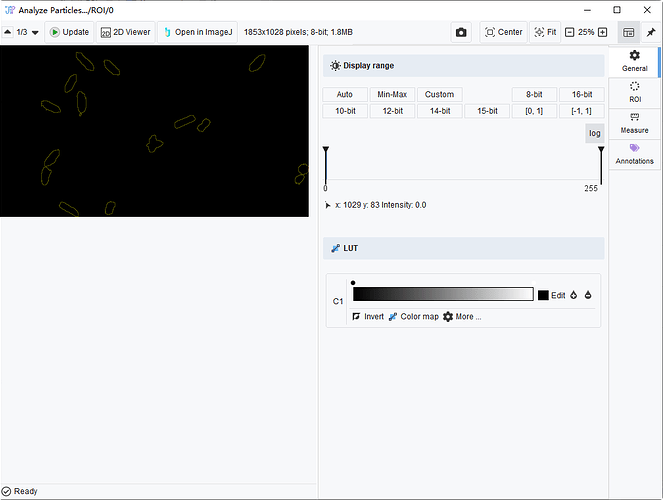Open the 2D Viewer
The height and width of the screenshot is (500, 663).
[x=125, y=32]
